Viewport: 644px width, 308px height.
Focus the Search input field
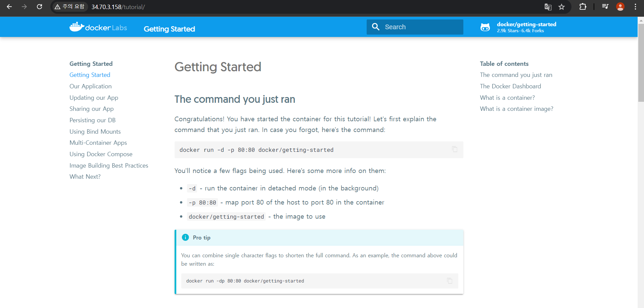(415, 27)
